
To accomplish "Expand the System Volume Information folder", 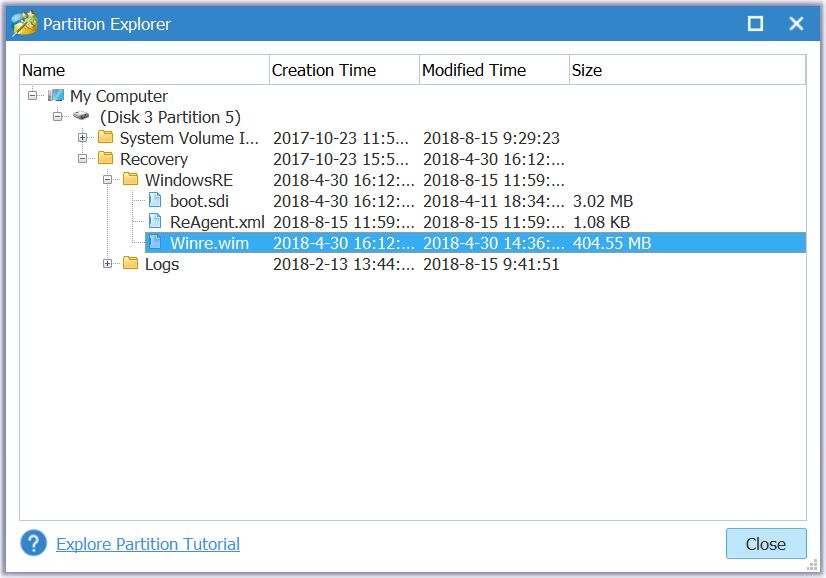I will point(82,138).
